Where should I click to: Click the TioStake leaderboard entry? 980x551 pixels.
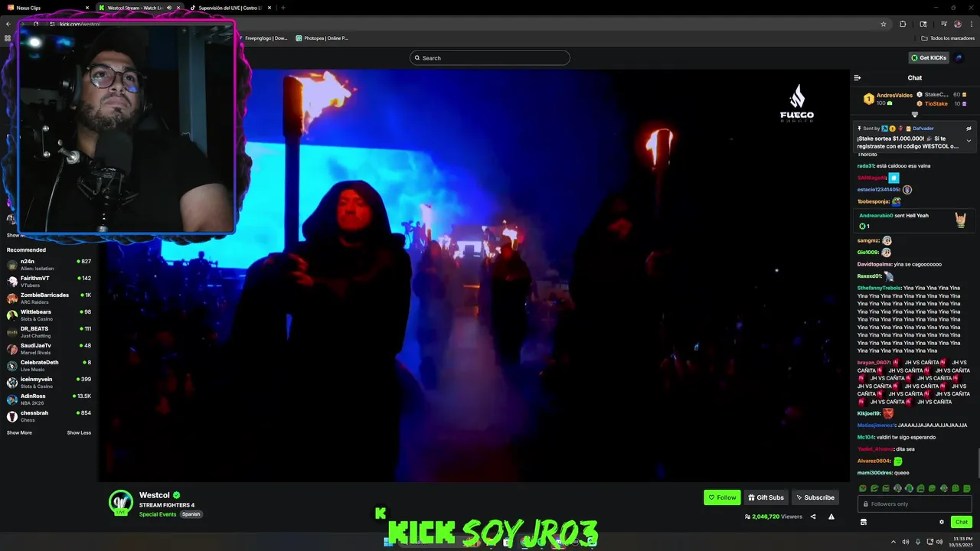[x=936, y=103]
